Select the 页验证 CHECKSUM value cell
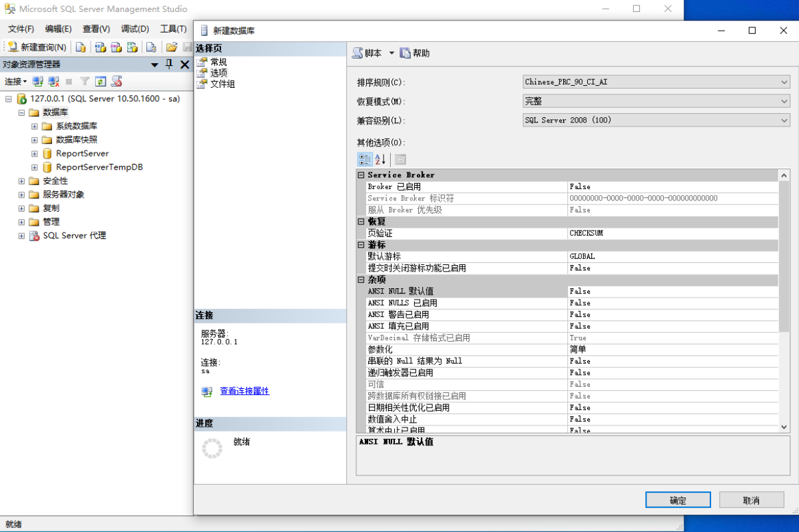This screenshot has height=532, width=799. click(672, 234)
